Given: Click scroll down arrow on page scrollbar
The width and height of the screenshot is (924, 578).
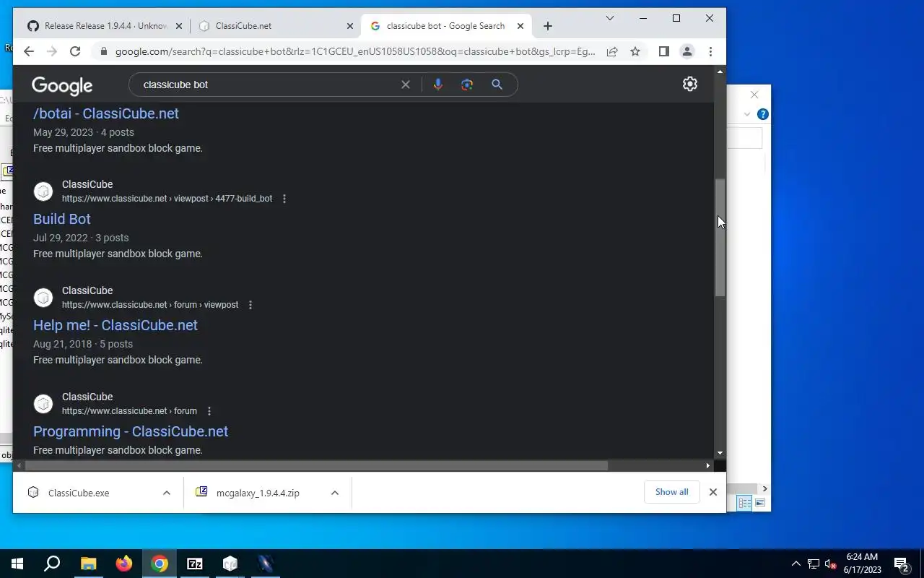Looking at the screenshot, I should pos(720,453).
